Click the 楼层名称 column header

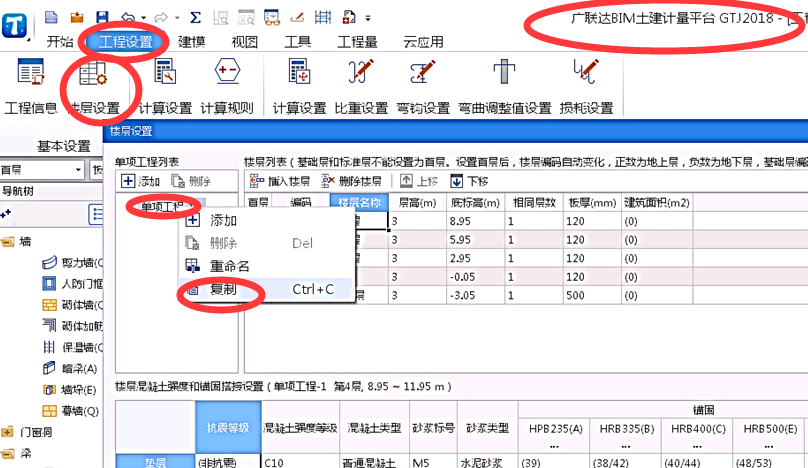point(359,203)
